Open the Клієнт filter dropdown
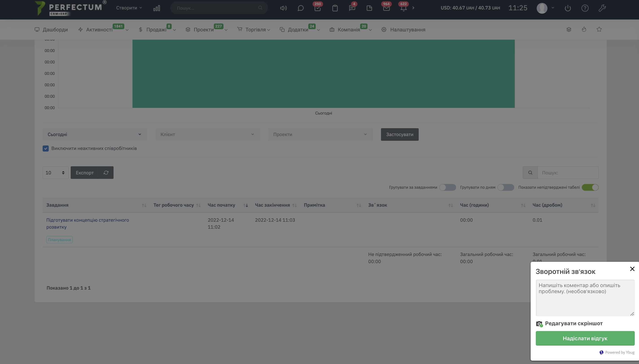639x364 pixels. [x=208, y=134]
